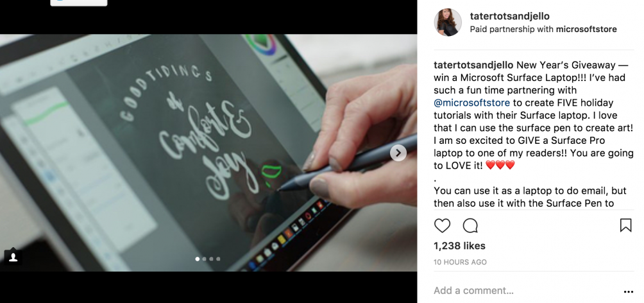This screenshot has width=644, height=303.
Task: Select the fourth carousel dot
Action: click(218, 259)
